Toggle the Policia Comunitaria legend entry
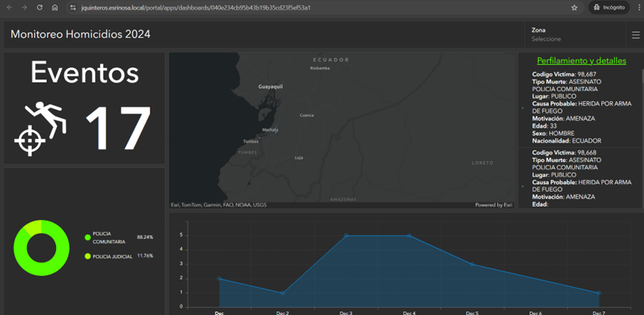Screen dimensions: 644x315 point(108,237)
